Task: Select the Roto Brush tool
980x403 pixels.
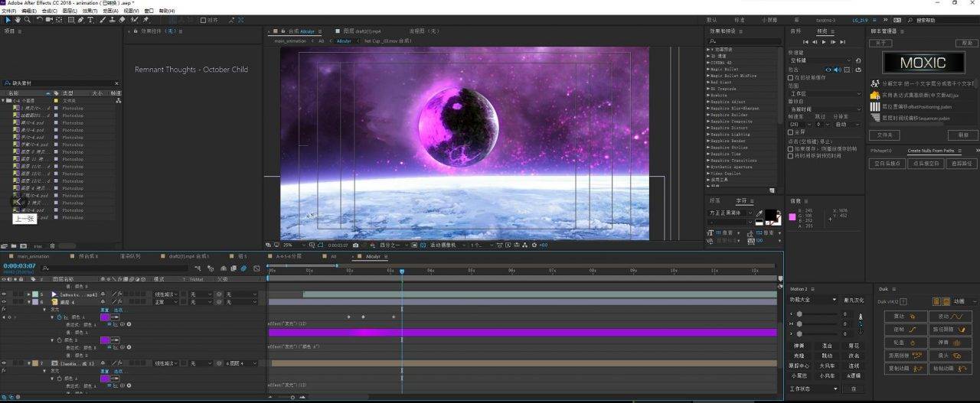Action: (134, 20)
